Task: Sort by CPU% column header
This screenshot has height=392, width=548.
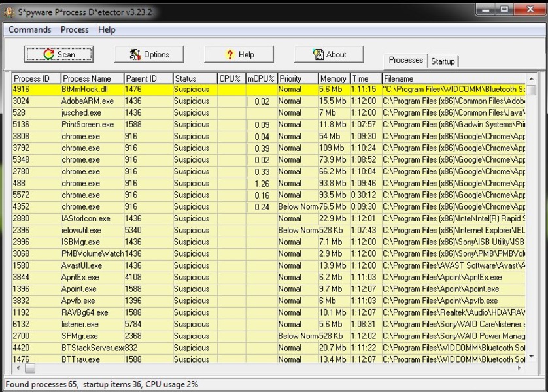Action: point(231,78)
